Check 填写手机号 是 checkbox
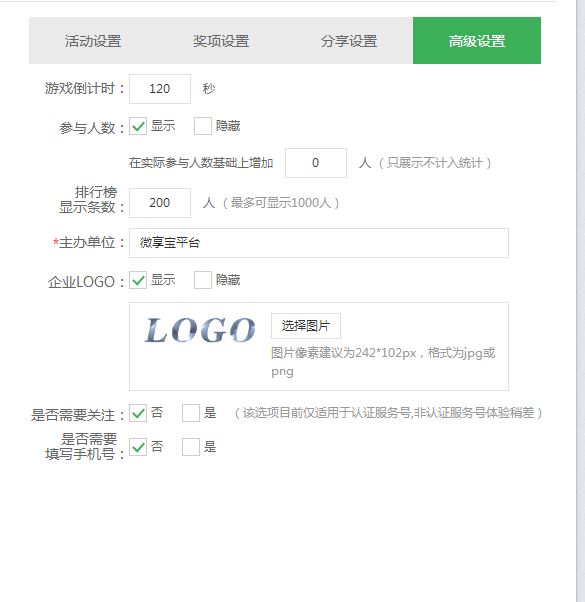 (x=191, y=447)
